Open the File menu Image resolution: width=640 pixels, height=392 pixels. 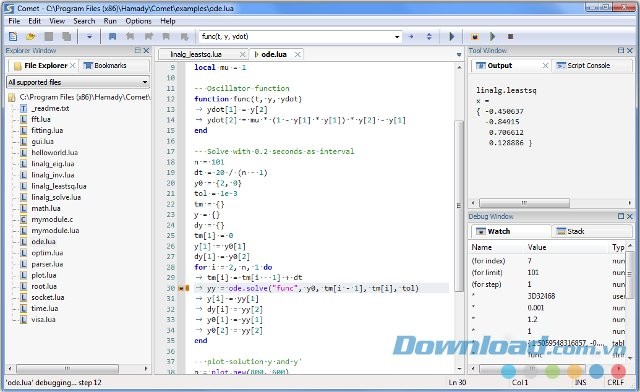[x=14, y=21]
